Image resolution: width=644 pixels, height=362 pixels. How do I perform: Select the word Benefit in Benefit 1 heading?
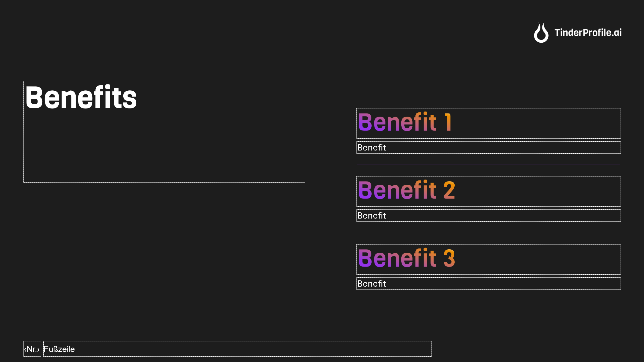pyautogui.click(x=397, y=122)
